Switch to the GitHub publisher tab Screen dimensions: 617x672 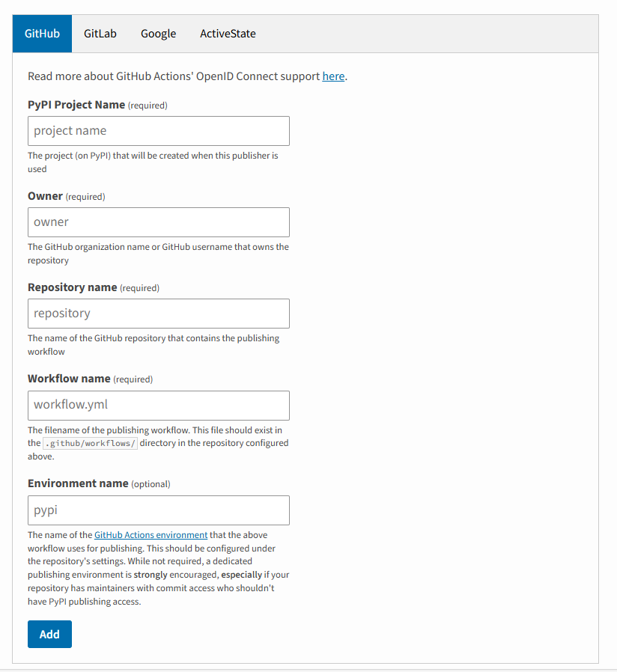(42, 34)
